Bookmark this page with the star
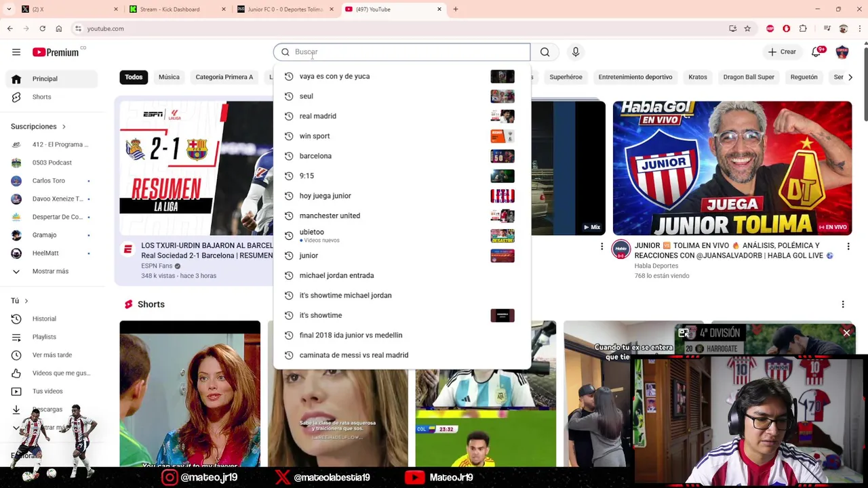Viewport: 868px width, 488px height. (x=747, y=28)
